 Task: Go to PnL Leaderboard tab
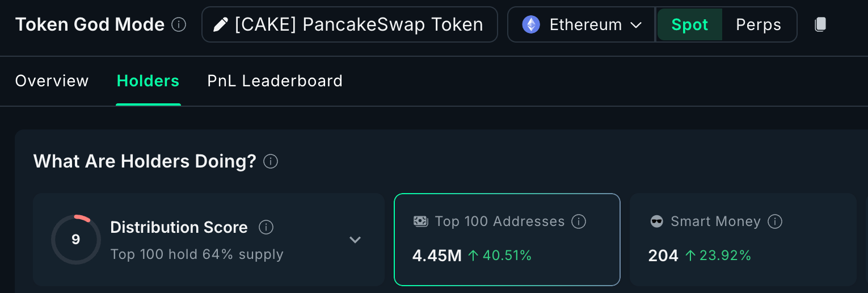click(x=275, y=81)
